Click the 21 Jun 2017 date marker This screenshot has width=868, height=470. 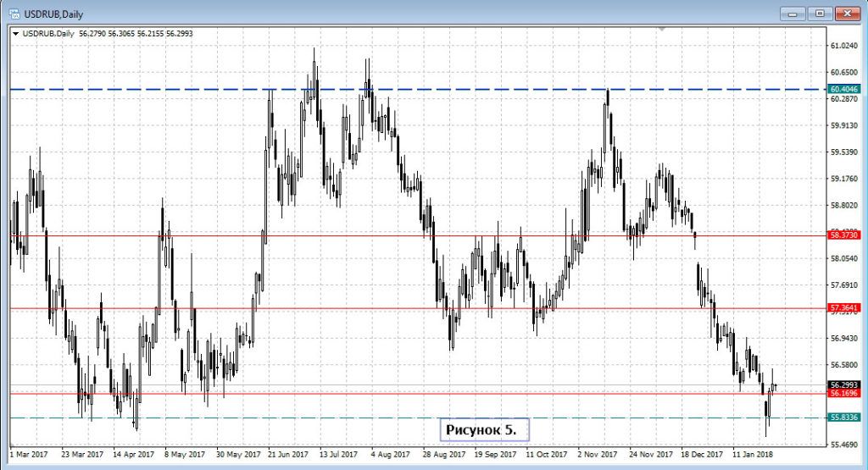pos(289,454)
